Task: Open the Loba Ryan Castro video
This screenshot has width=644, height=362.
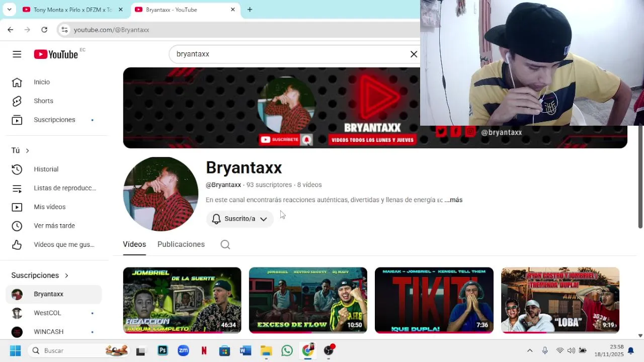Action: (560, 300)
